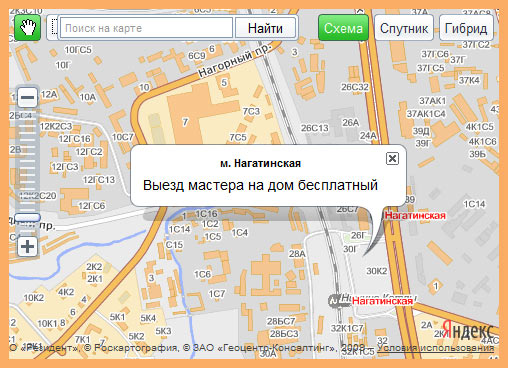Click the Нагорный пр. street label

point(235,61)
